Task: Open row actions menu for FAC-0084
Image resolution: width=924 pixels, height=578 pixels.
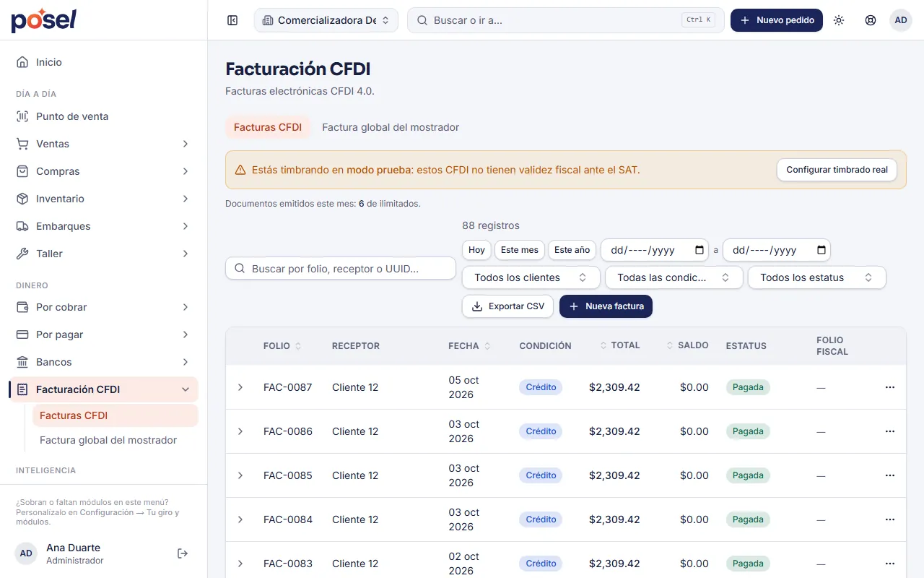Action: click(890, 519)
